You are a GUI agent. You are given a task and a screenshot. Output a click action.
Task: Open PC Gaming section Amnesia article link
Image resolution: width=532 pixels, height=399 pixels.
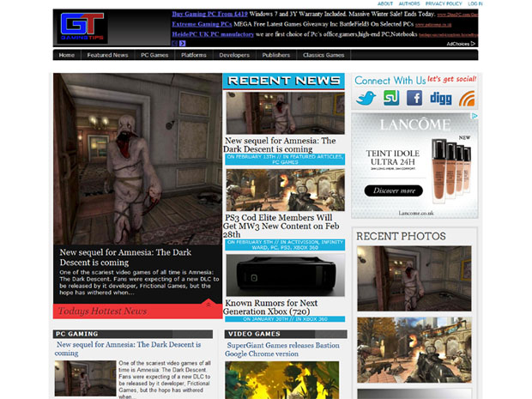pyautogui.click(x=128, y=348)
